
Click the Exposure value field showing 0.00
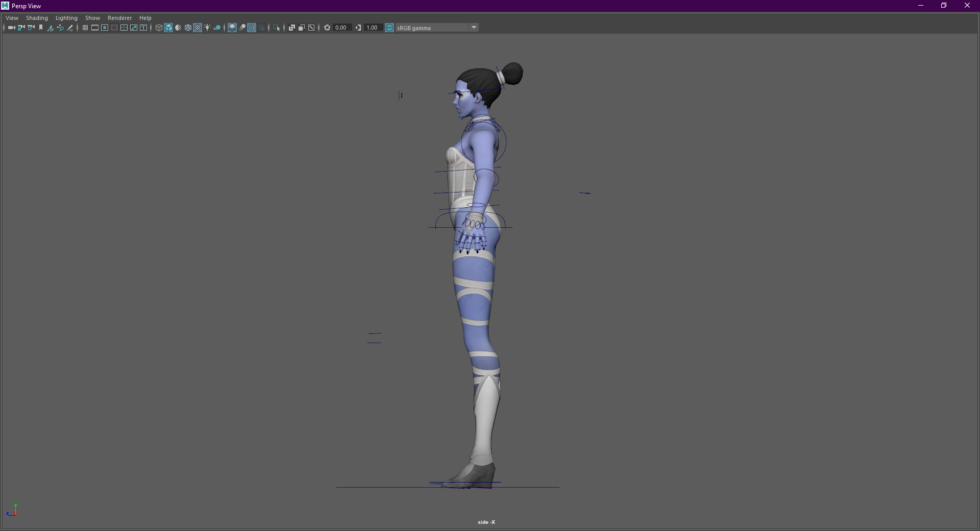tap(341, 28)
